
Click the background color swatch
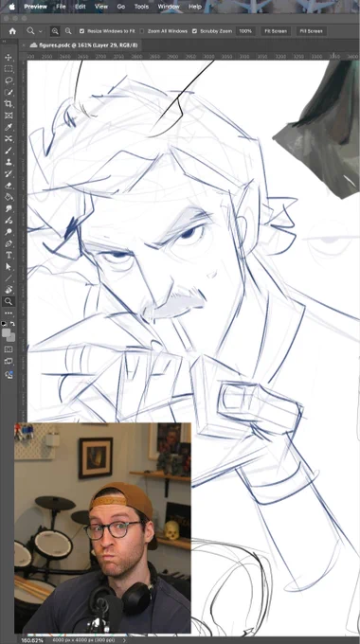click(x=11, y=338)
